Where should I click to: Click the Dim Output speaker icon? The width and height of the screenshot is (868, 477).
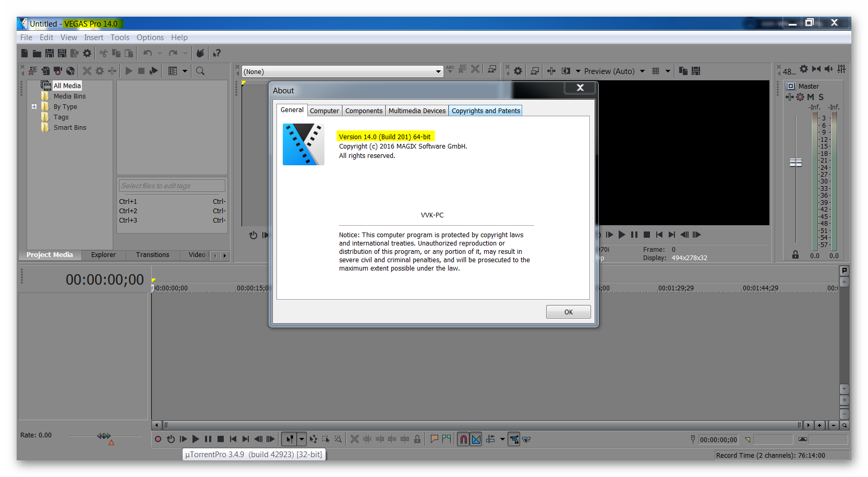[829, 69]
